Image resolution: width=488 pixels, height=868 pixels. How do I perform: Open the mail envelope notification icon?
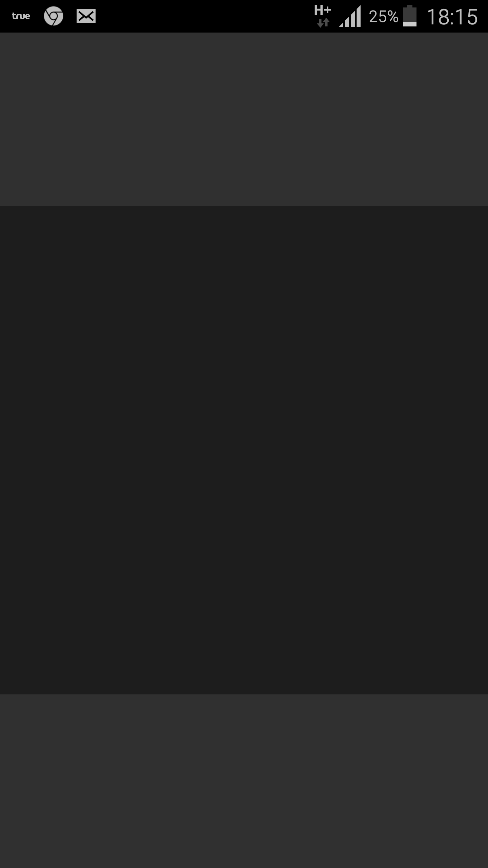click(x=86, y=16)
